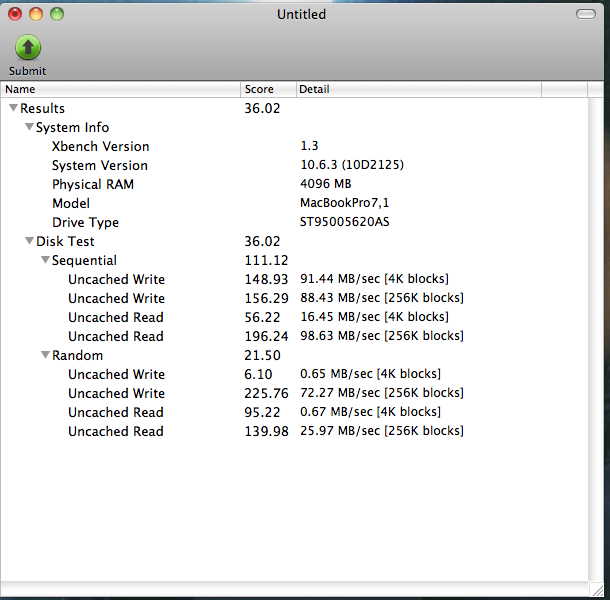Click the Submit label under the icon
610x600 pixels.
tap(28, 71)
